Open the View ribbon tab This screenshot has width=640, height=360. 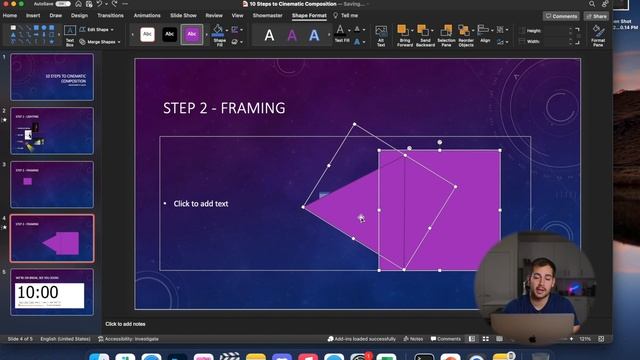(x=238, y=16)
